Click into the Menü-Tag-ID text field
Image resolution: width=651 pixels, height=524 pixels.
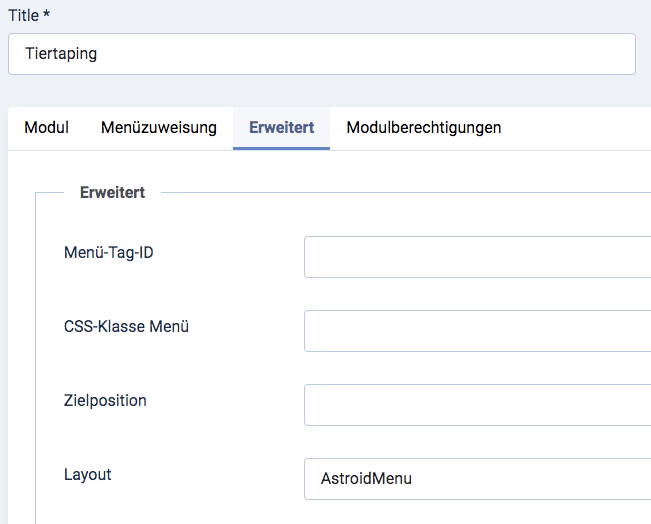[x=478, y=257]
